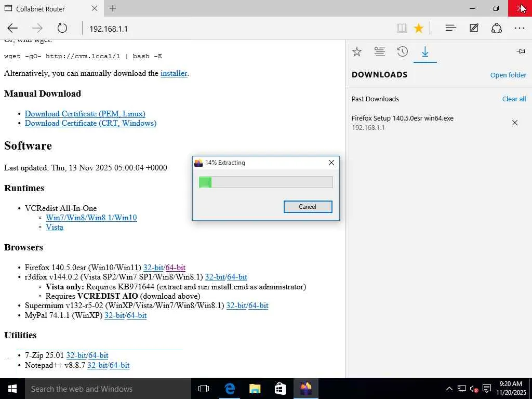Open the Hub three-lines icon
Image resolution: width=532 pixels, height=399 pixels.
pos(450,28)
